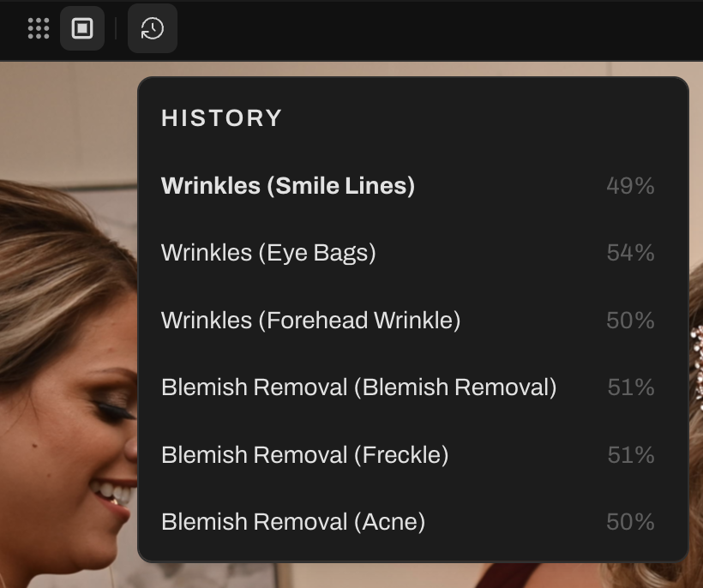Select Wrinkles (Smile Lines) history entry
The width and height of the screenshot is (703, 588).
click(x=288, y=186)
